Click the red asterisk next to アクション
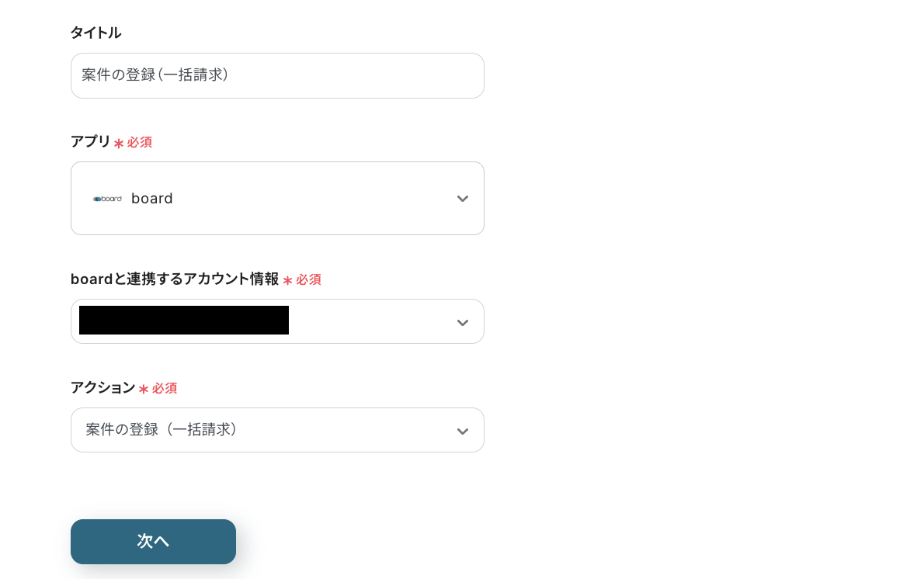 click(143, 389)
